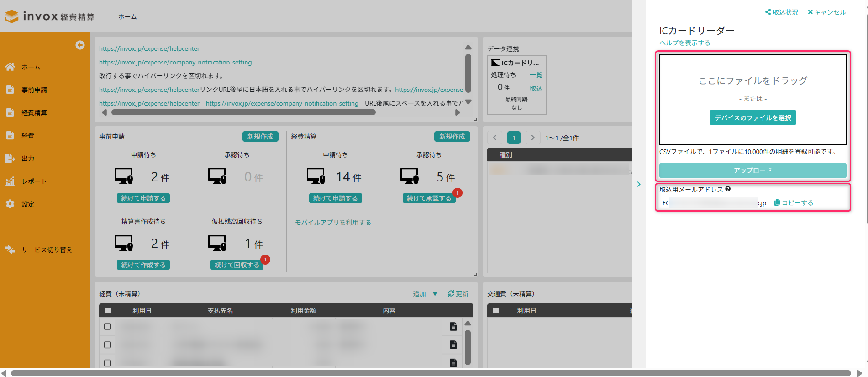868x377 pixels.
Task: Click the サービス切り替え switch icon
Action: click(10, 250)
